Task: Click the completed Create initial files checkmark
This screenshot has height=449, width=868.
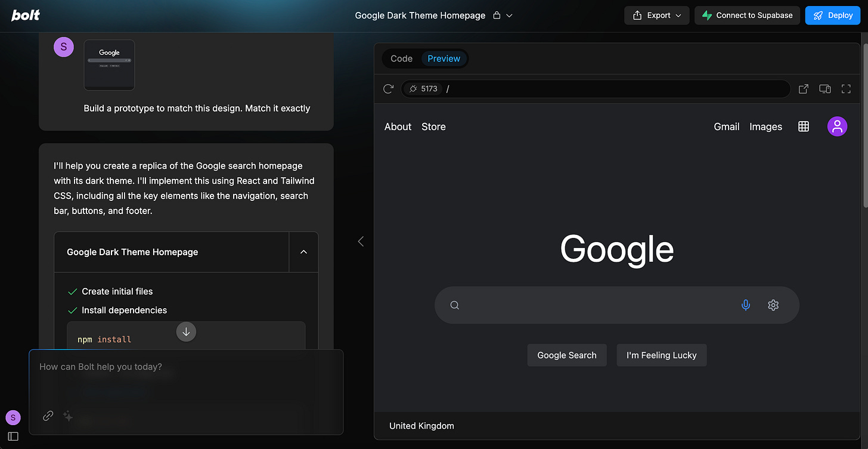Action: coord(73,291)
